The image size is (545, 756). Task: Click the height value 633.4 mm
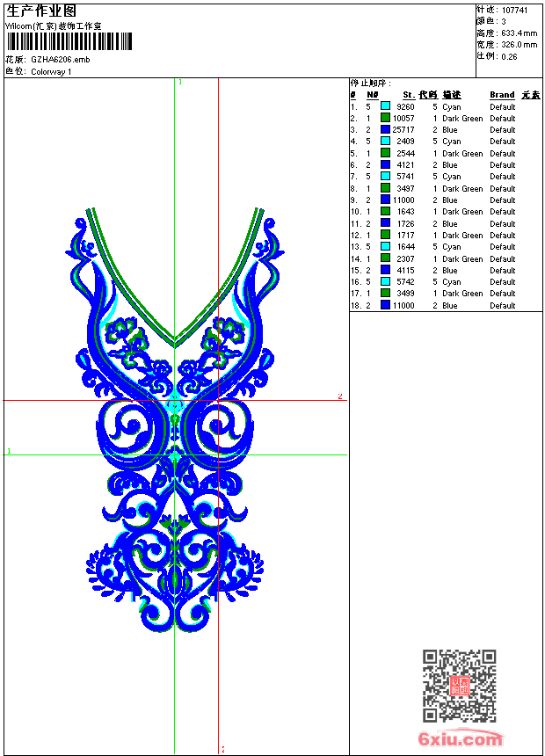coord(520,33)
